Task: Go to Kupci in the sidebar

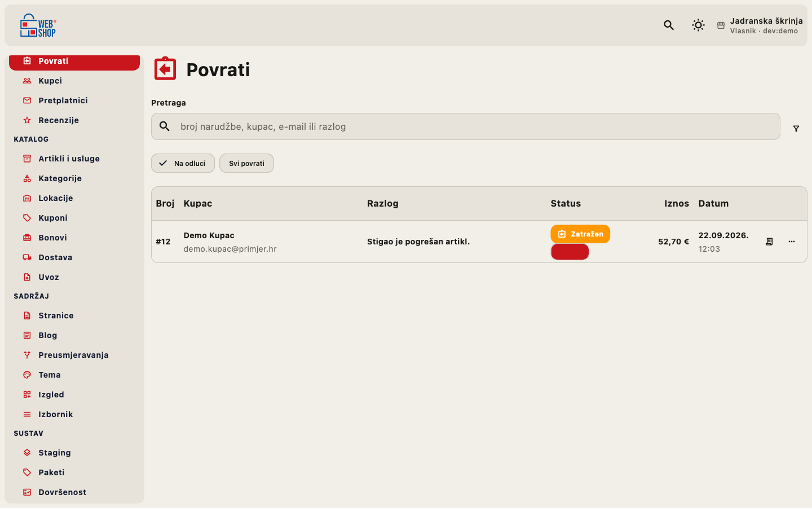Action: (x=74, y=81)
